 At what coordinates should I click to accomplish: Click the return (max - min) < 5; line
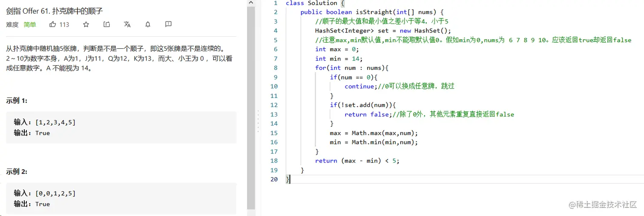(357, 161)
